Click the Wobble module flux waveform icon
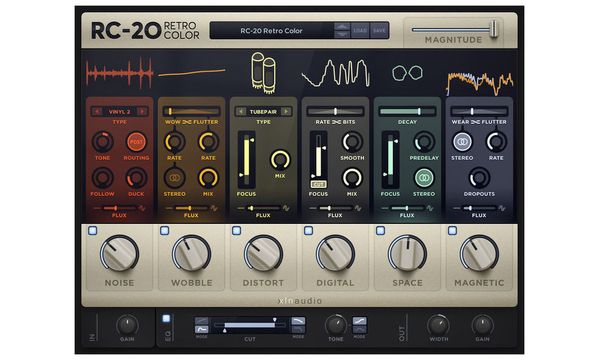 click(x=214, y=208)
